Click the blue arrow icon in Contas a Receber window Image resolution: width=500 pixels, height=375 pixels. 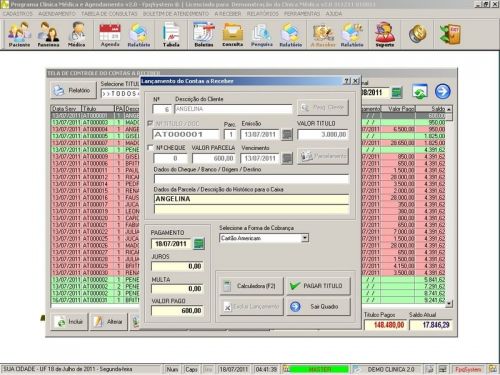pyautogui.click(x=443, y=91)
